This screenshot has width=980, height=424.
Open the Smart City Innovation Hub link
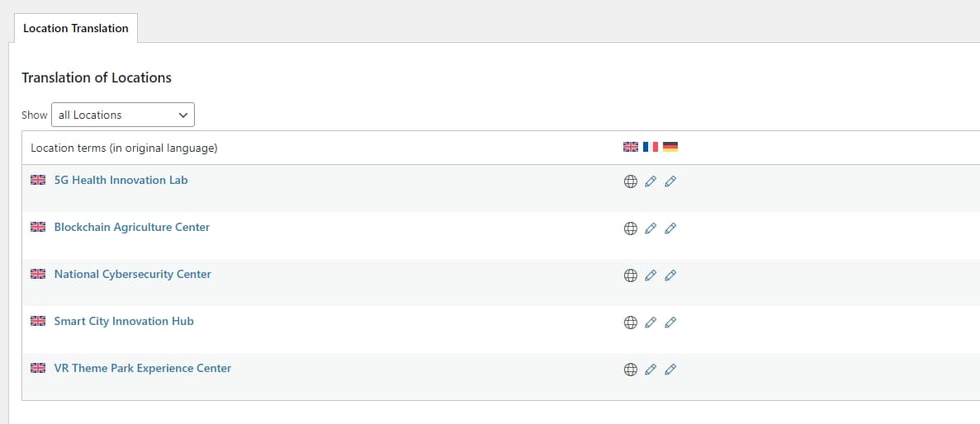[x=124, y=321]
